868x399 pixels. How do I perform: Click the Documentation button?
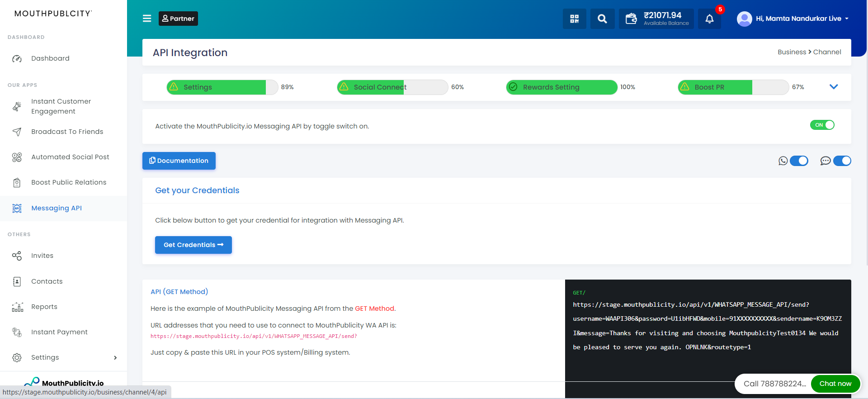[x=179, y=161]
